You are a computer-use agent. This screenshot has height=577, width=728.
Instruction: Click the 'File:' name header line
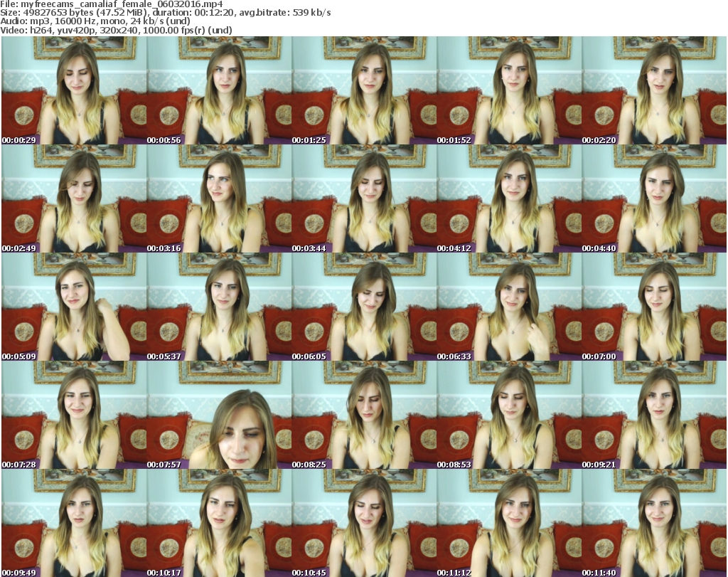[x=112, y=4]
